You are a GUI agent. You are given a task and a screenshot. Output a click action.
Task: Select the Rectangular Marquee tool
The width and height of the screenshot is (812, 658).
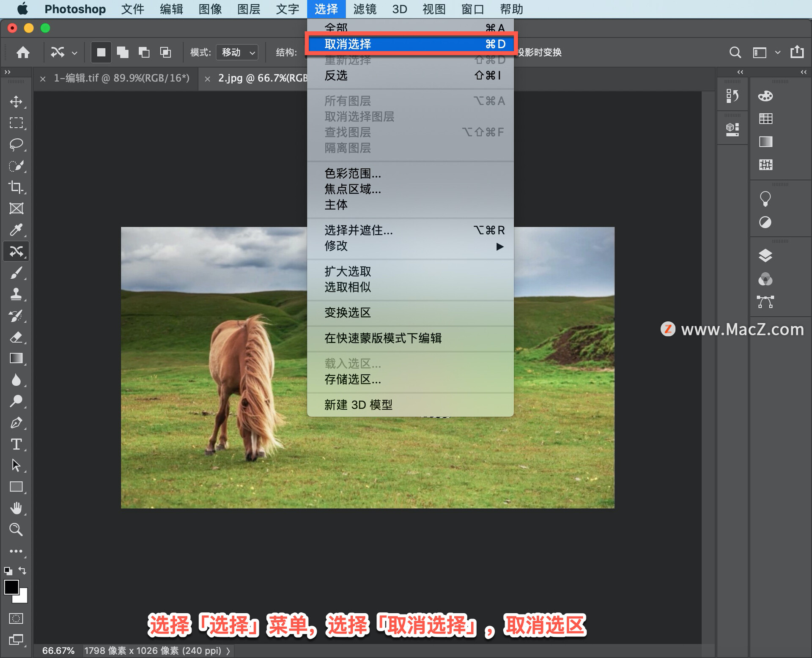click(16, 123)
